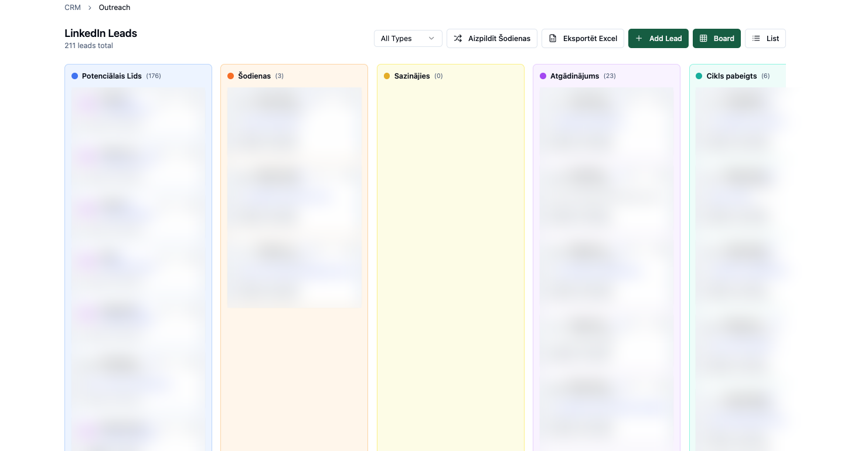Image resolution: width=868 pixels, height=451 pixels.
Task: Click Aizpildīt Šodienas button label
Action: 499,38
